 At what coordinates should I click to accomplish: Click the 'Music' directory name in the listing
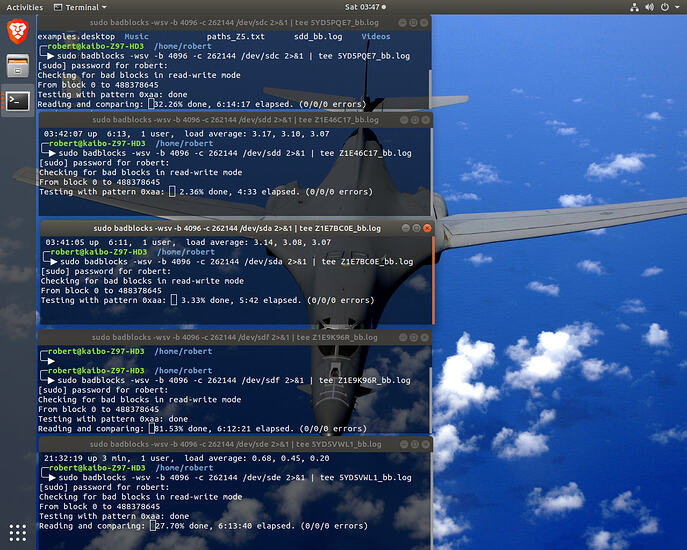tap(136, 36)
